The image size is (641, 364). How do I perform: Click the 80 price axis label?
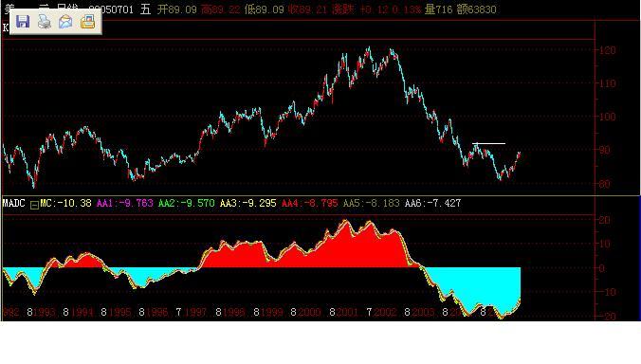pos(605,184)
